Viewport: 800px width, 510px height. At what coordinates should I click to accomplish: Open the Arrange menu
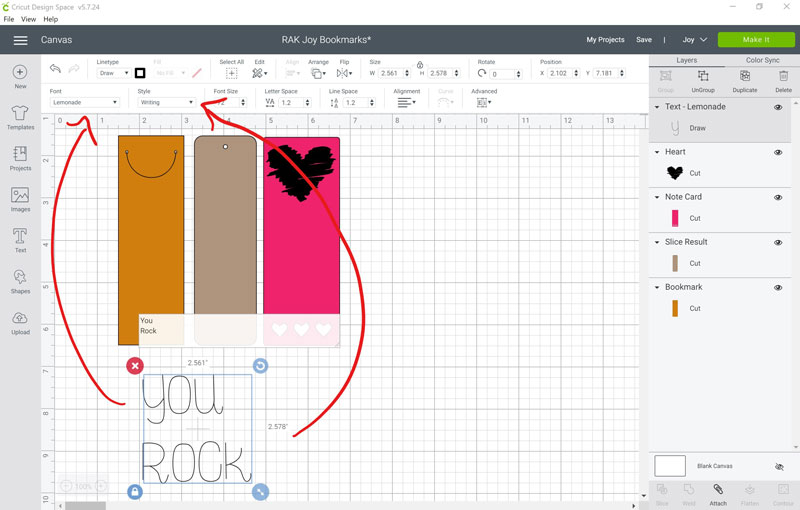point(318,73)
